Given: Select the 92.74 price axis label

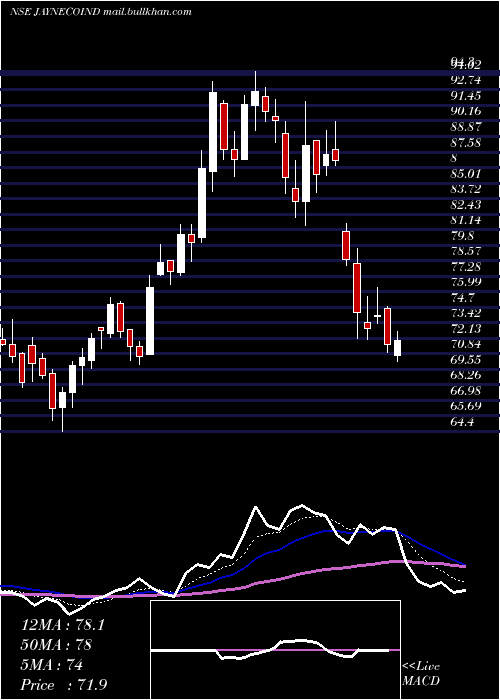Looking at the screenshot, I should click(465, 81).
